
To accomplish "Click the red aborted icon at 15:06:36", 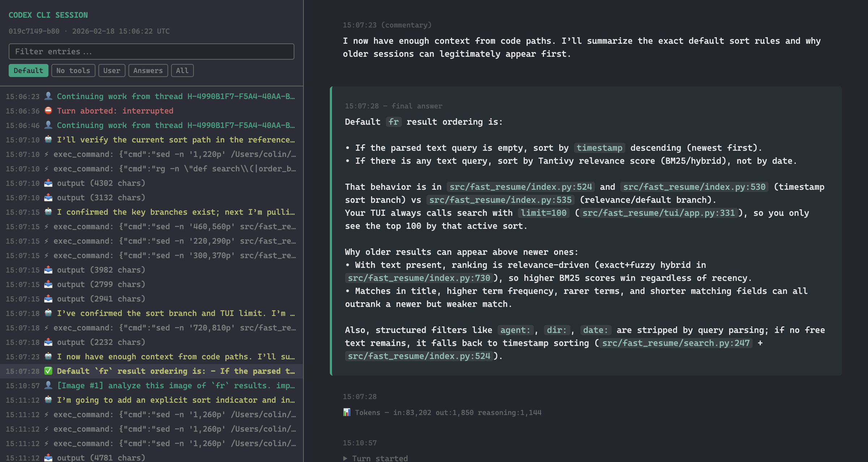I will pos(48,111).
